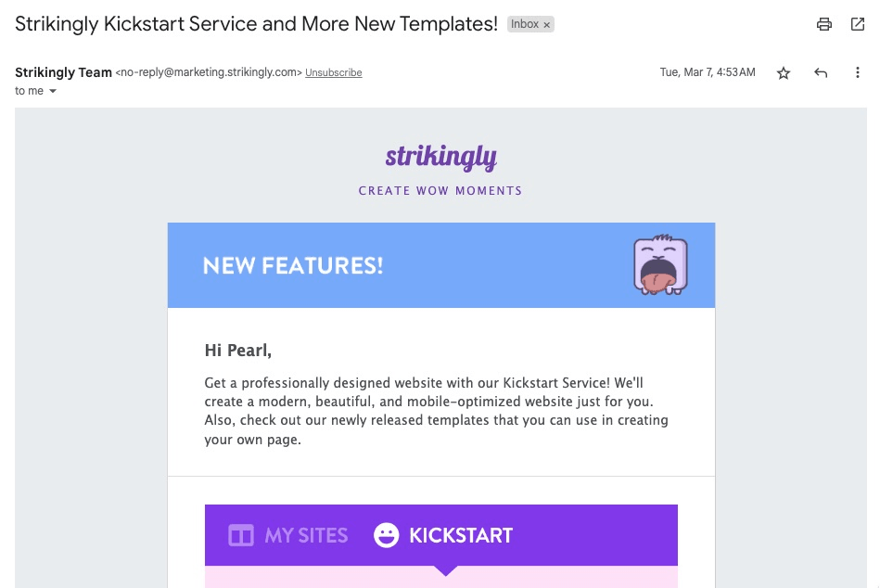The width and height of the screenshot is (880, 588).
Task: Click the sender name Strikingly Team
Action: click(63, 72)
